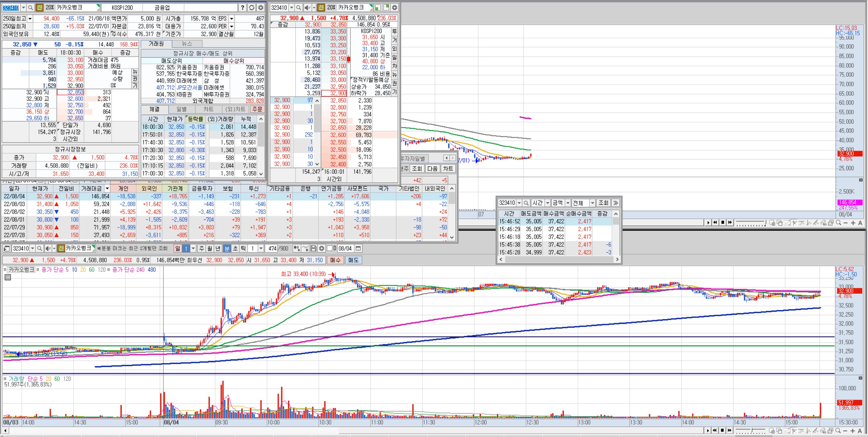The width and height of the screenshot is (868, 437).
Task: Switch to the 체결 tab
Action: pos(154,109)
